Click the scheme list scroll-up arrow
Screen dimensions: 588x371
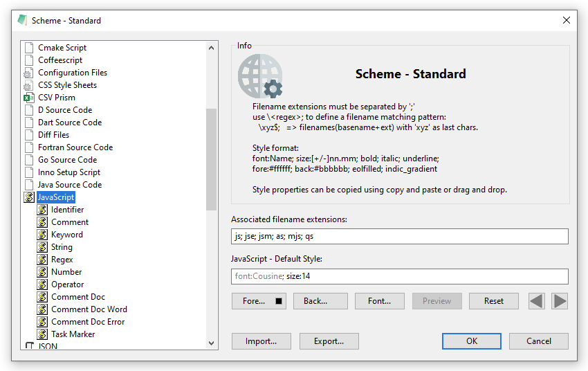(211, 48)
